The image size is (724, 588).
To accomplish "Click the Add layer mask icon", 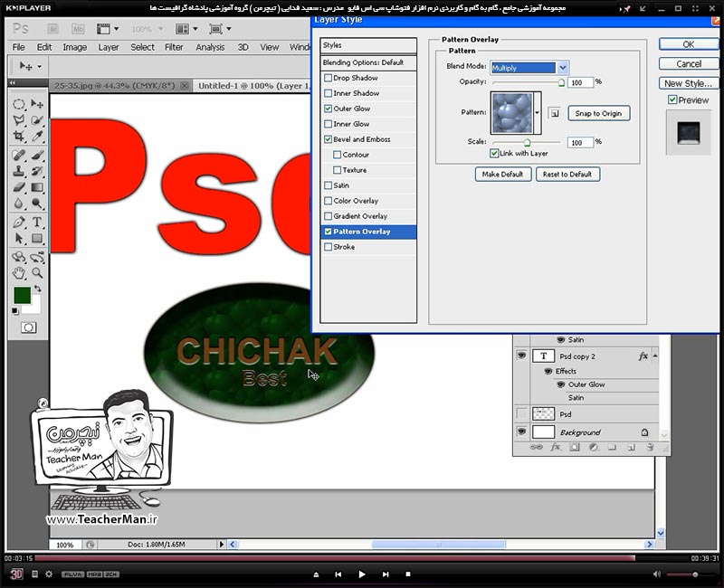I will click(x=575, y=447).
